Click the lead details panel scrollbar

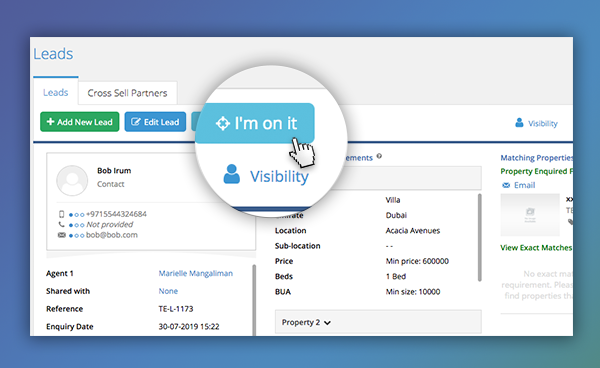coord(254,300)
